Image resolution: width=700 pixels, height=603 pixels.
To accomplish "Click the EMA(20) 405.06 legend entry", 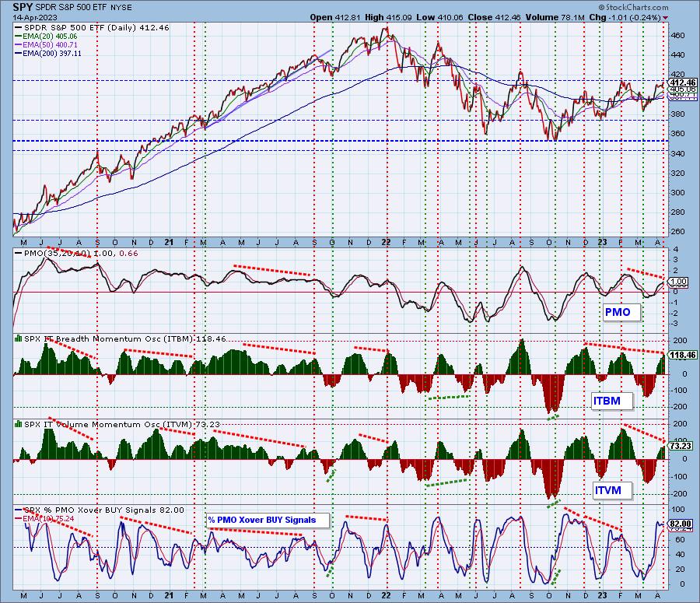I will pos(46,36).
